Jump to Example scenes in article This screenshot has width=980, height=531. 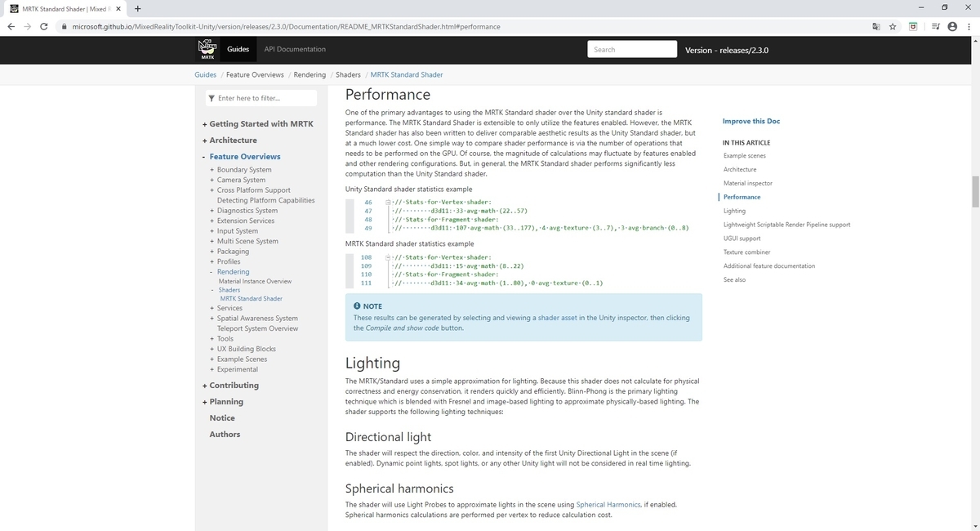tap(745, 155)
